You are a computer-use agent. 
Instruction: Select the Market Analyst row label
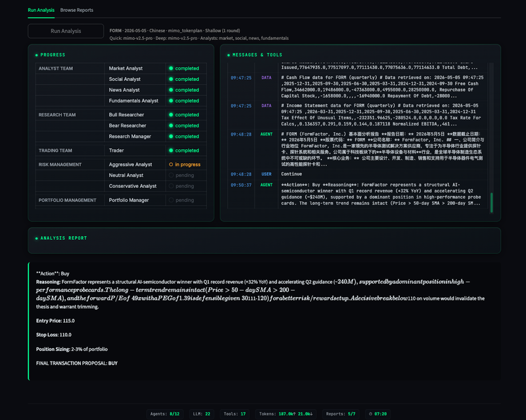[x=126, y=68]
